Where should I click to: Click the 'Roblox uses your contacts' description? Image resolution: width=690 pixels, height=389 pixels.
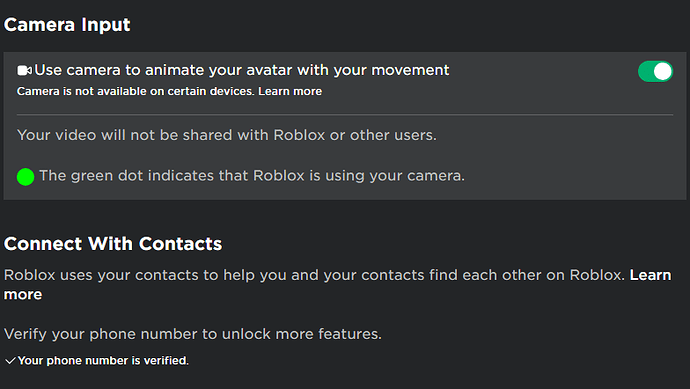click(x=314, y=275)
